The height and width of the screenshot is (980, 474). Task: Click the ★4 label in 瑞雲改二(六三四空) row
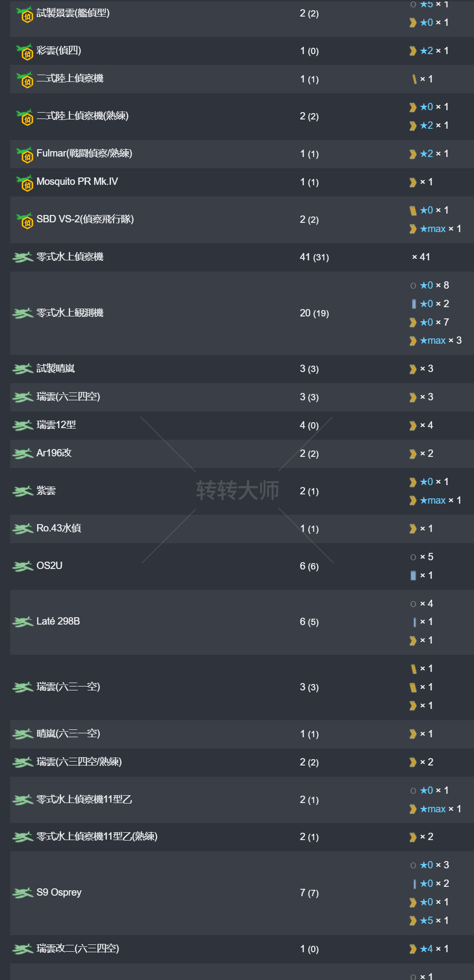(426, 949)
